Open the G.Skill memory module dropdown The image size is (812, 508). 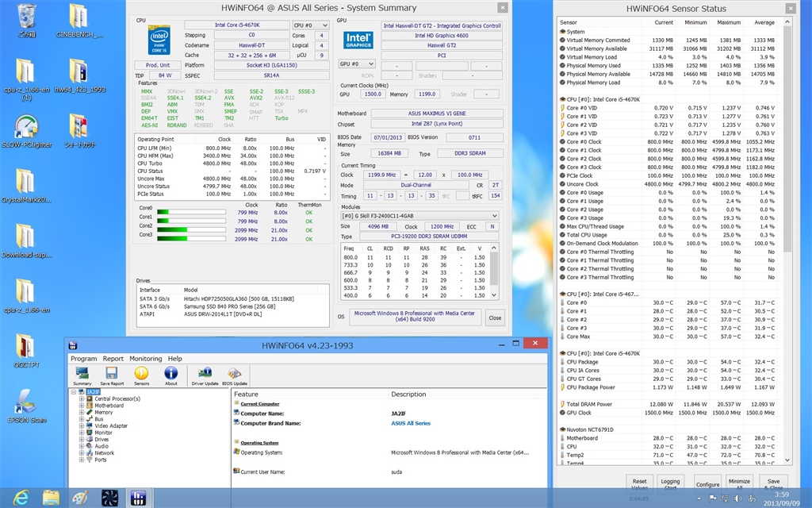(x=419, y=215)
